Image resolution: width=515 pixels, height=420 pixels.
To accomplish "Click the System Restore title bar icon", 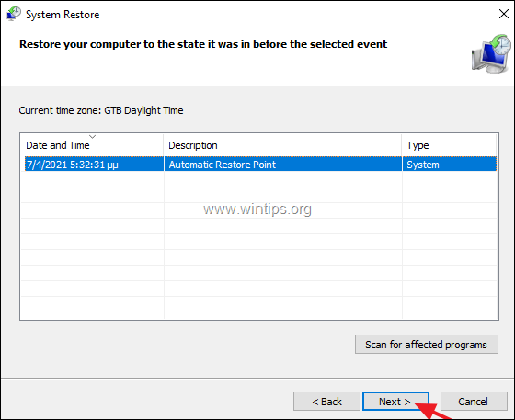I will (x=14, y=14).
